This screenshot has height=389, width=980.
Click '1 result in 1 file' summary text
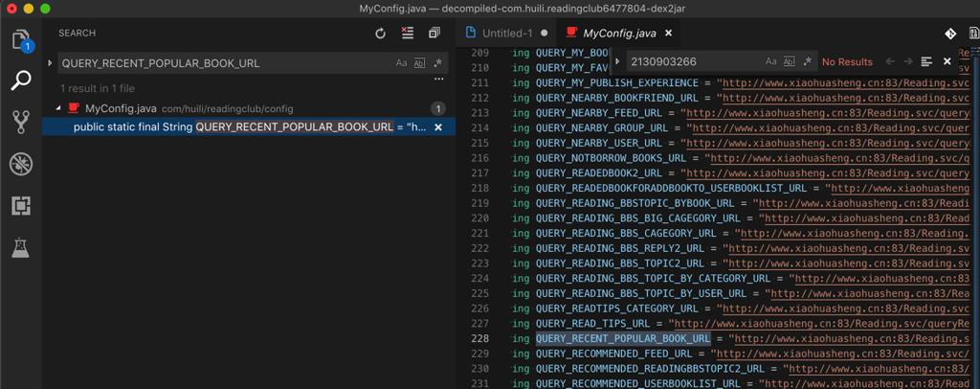click(98, 88)
